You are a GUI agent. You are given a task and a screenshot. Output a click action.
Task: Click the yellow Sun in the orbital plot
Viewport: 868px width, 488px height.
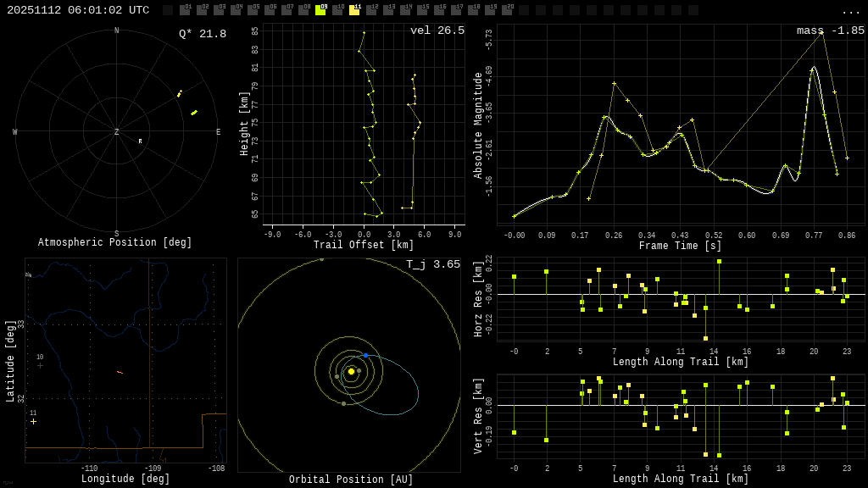pos(351,371)
